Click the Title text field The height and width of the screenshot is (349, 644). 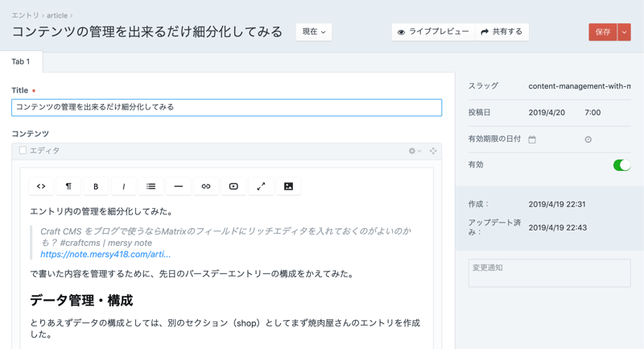point(226,107)
